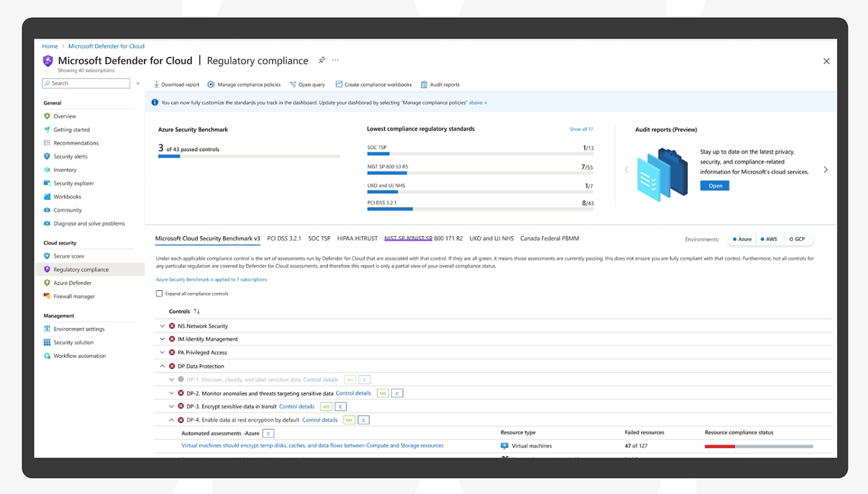Expand DP-3 Encrypt sensitive data row
This screenshot has height=494, width=868.
[171, 406]
